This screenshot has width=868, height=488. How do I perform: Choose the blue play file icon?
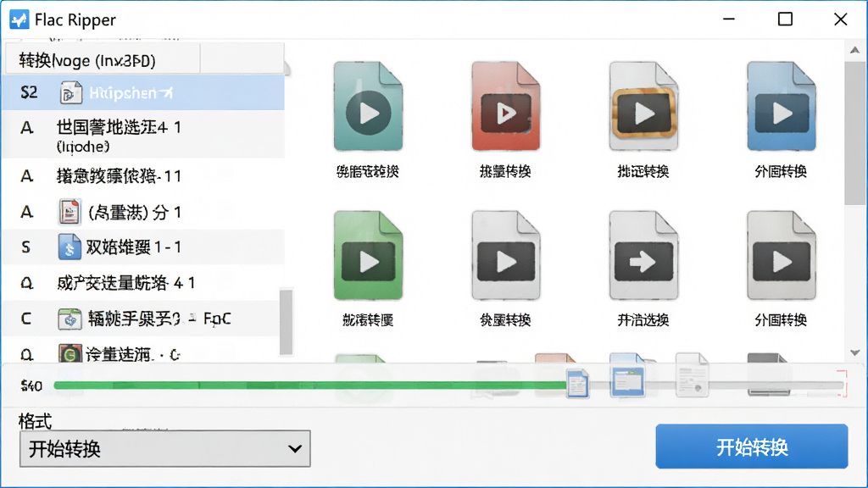click(781, 106)
